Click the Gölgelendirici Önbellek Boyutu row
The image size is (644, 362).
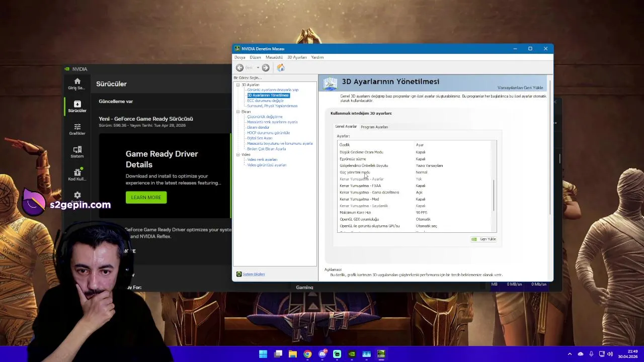click(414, 165)
